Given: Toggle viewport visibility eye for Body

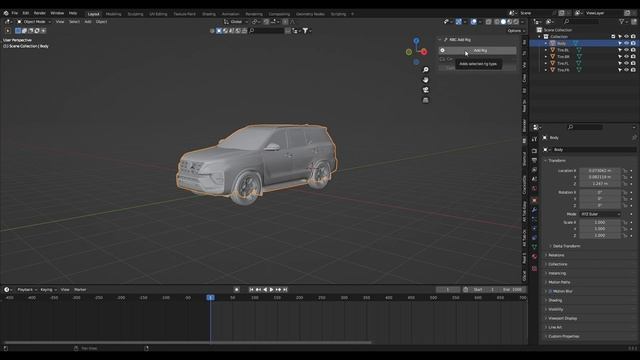Looking at the screenshot, I should 627,43.
